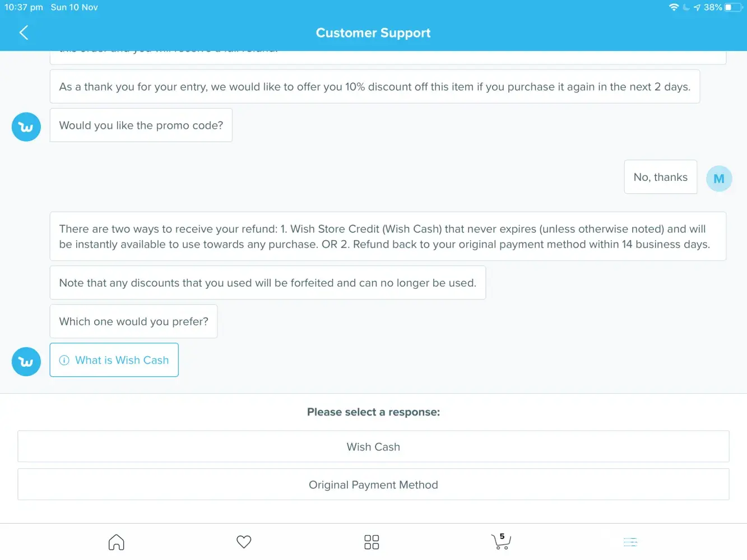Screen dimensions: 747x560
Task: Choose Original Payment Method refund option
Action: (x=373, y=485)
